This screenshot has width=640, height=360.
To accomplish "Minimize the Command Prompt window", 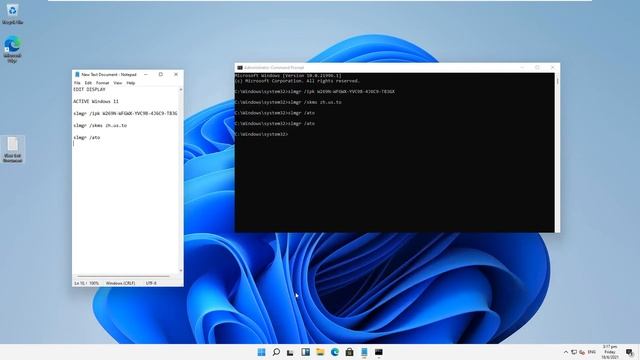I will point(522,67).
